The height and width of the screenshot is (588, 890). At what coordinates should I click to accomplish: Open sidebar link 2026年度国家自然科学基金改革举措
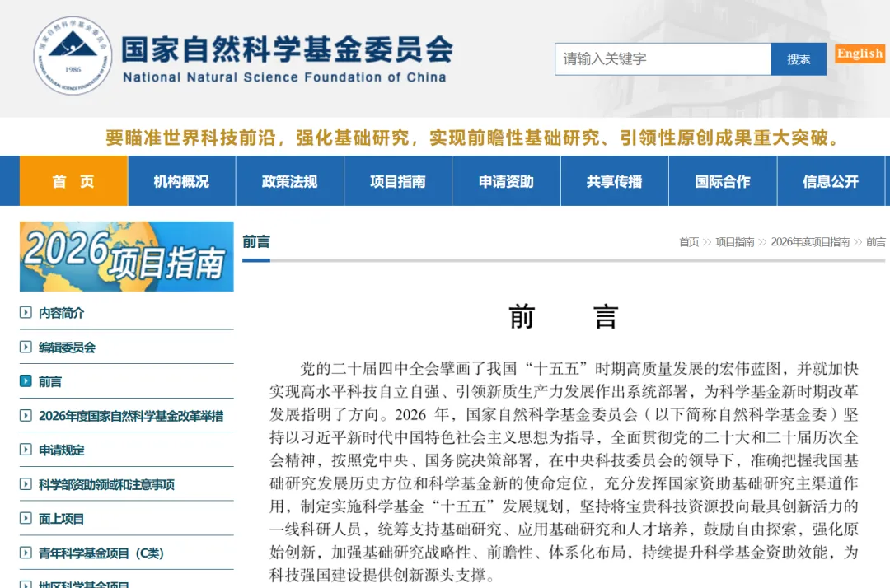[x=131, y=416]
